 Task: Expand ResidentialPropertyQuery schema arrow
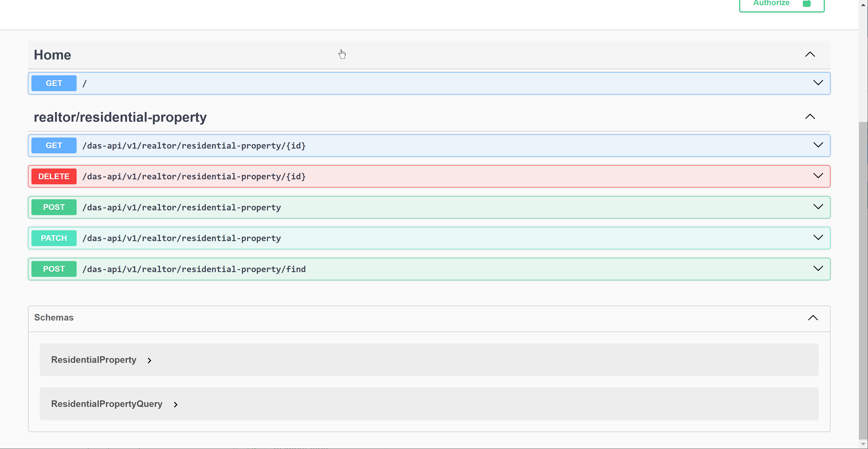click(x=176, y=404)
